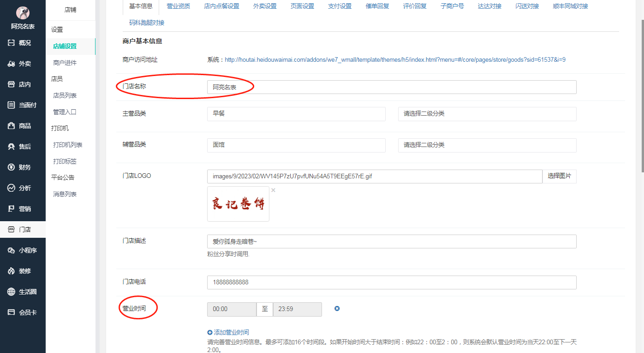Pick the 23:59 closing time field
Image resolution: width=644 pixels, height=353 pixels.
click(298, 309)
